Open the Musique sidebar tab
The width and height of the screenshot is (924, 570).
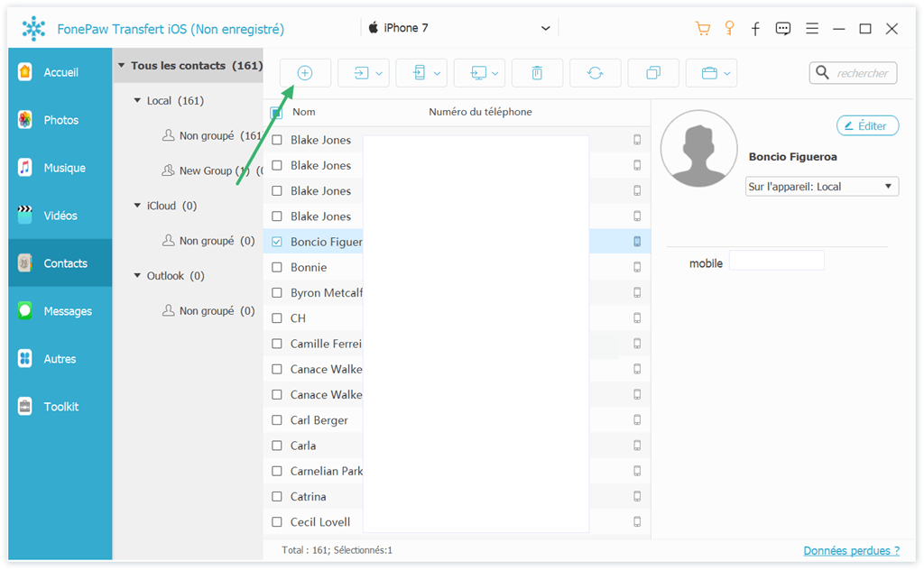click(60, 168)
